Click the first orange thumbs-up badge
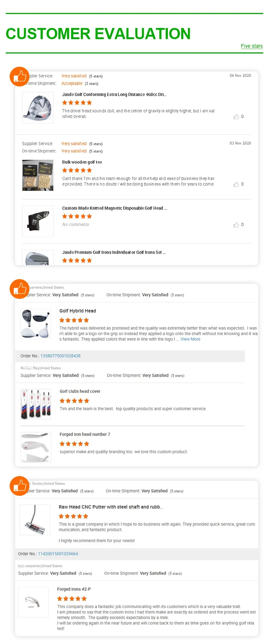The image size is (269, 644). click(19, 76)
